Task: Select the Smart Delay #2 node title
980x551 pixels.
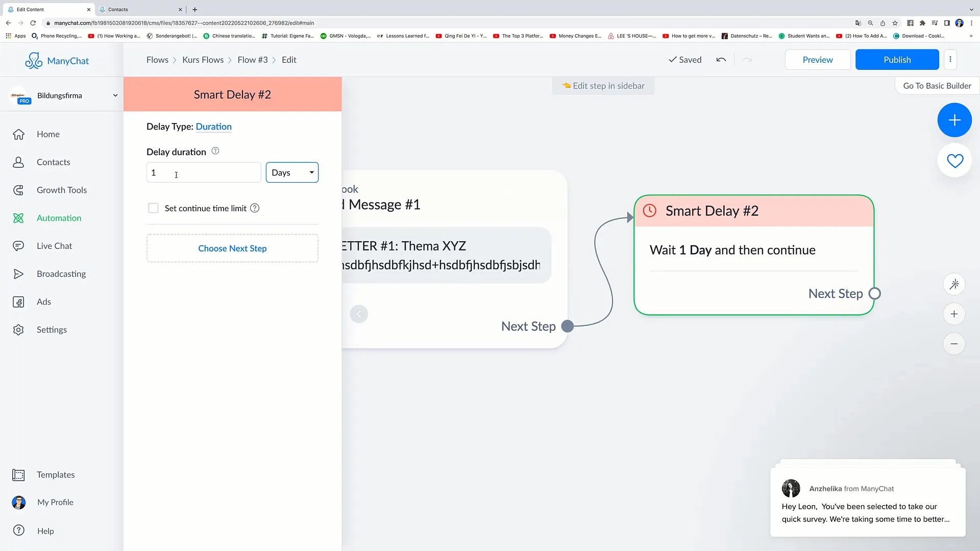Action: [712, 211]
